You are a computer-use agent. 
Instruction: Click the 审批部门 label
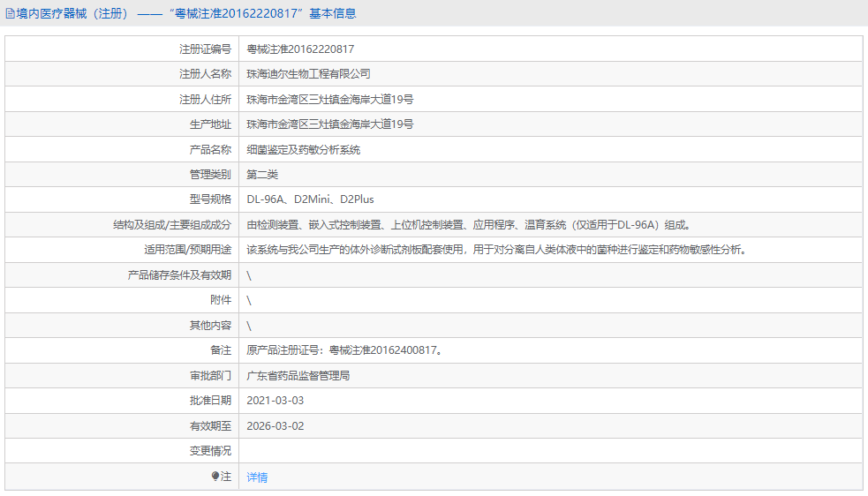(210, 376)
